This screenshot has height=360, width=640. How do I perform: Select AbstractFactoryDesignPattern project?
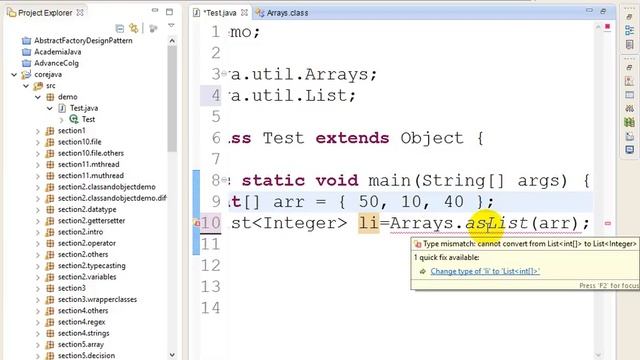(83, 40)
